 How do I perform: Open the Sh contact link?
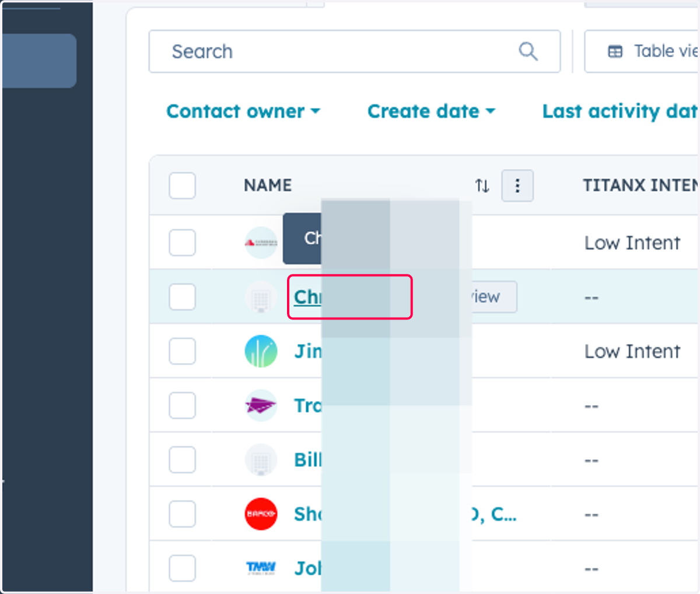click(308, 514)
